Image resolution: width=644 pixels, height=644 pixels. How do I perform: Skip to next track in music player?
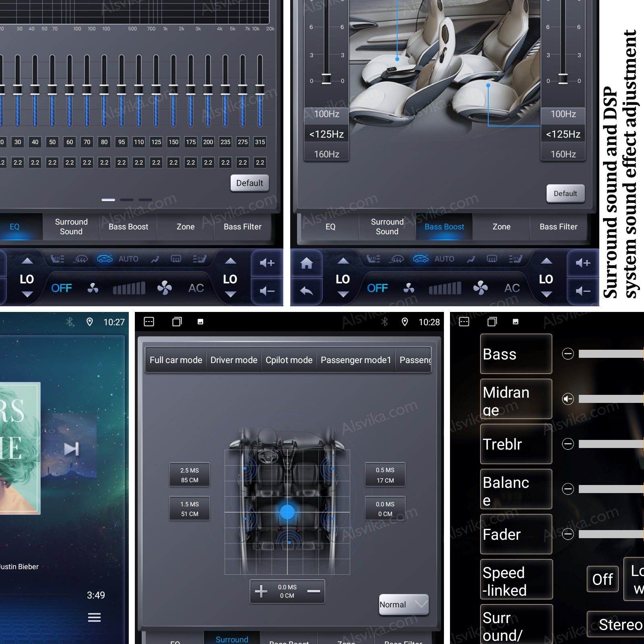point(72,448)
